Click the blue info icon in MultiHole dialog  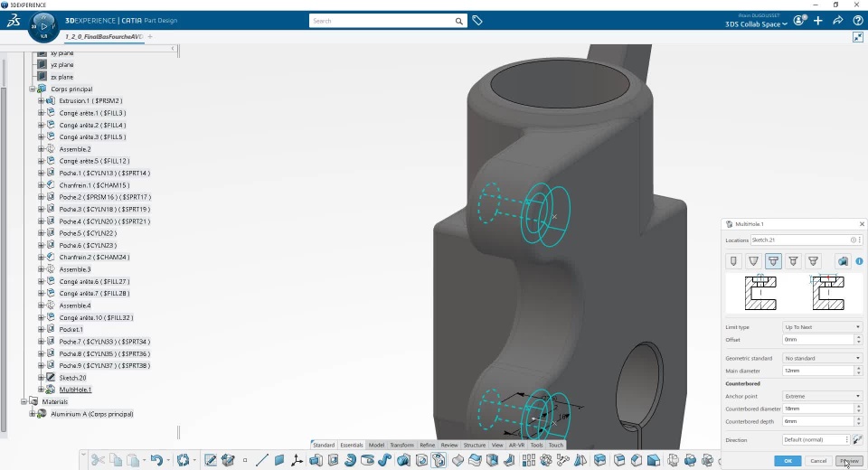(x=859, y=260)
